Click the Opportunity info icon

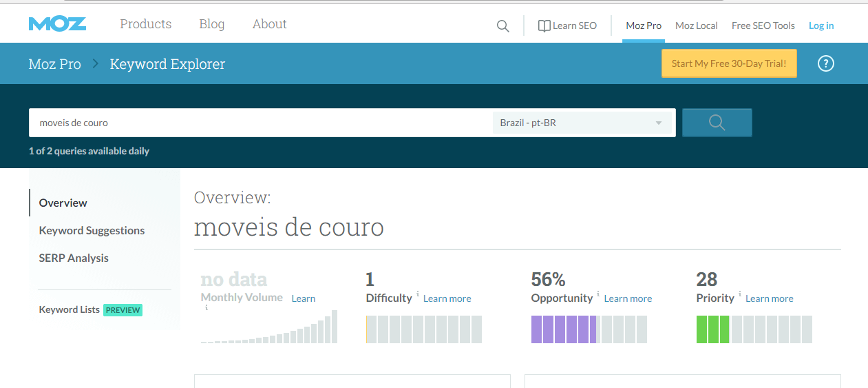[598, 293]
